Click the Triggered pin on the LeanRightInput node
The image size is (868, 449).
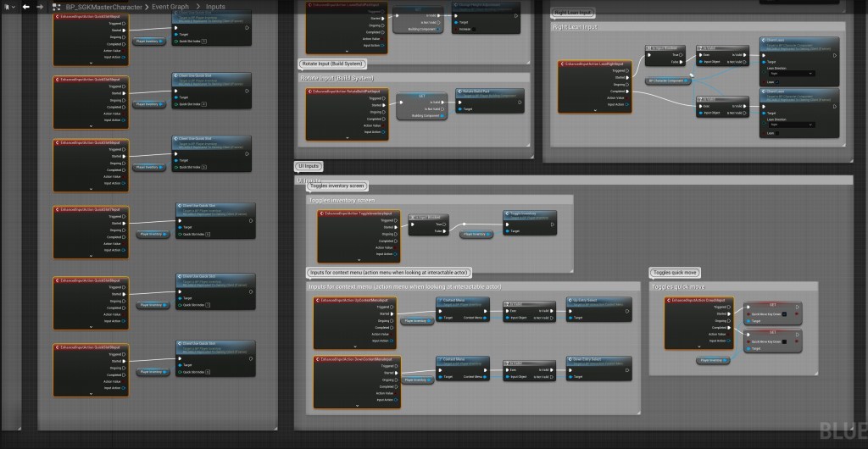(x=627, y=71)
